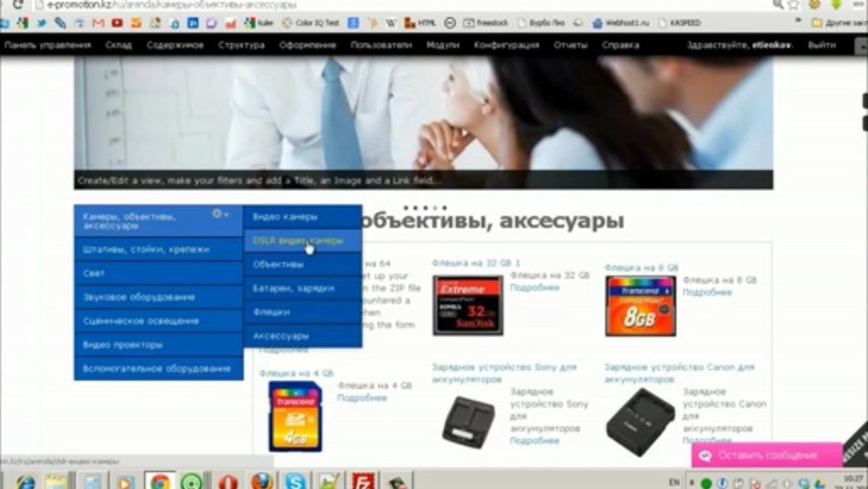Click the Оставить сообщение chat button
868x489 pixels.
[x=767, y=456]
